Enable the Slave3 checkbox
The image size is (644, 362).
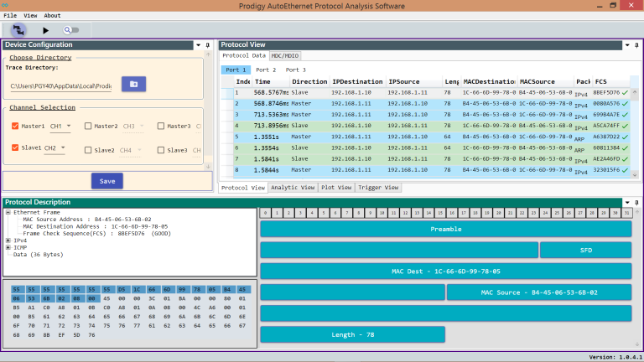pyautogui.click(x=161, y=150)
